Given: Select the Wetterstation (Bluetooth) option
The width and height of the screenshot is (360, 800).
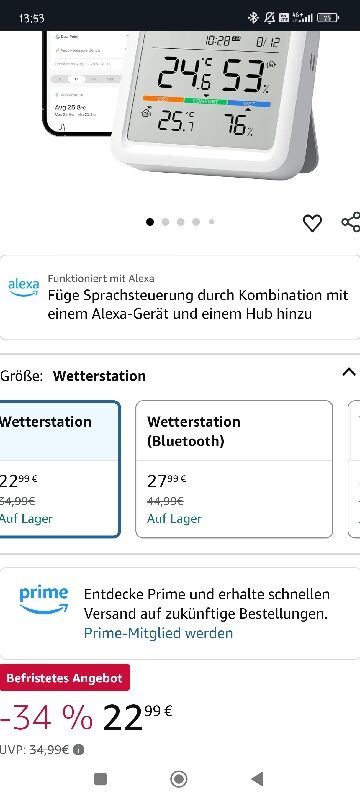Looking at the screenshot, I should click(x=234, y=469).
